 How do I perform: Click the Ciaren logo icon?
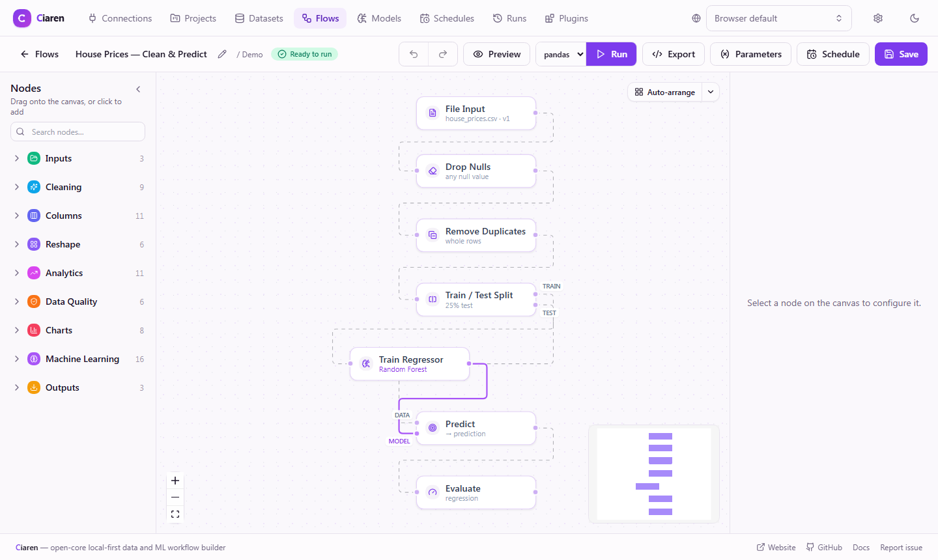[21, 18]
